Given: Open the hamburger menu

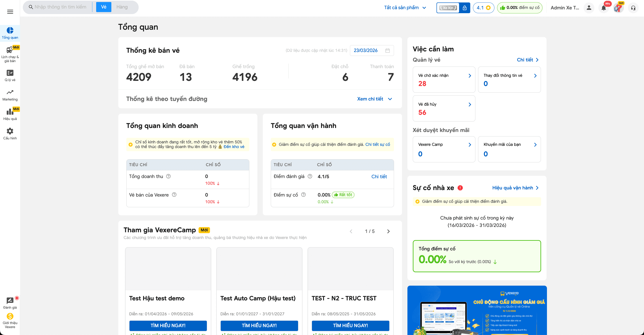Looking at the screenshot, I should tap(10, 11).
